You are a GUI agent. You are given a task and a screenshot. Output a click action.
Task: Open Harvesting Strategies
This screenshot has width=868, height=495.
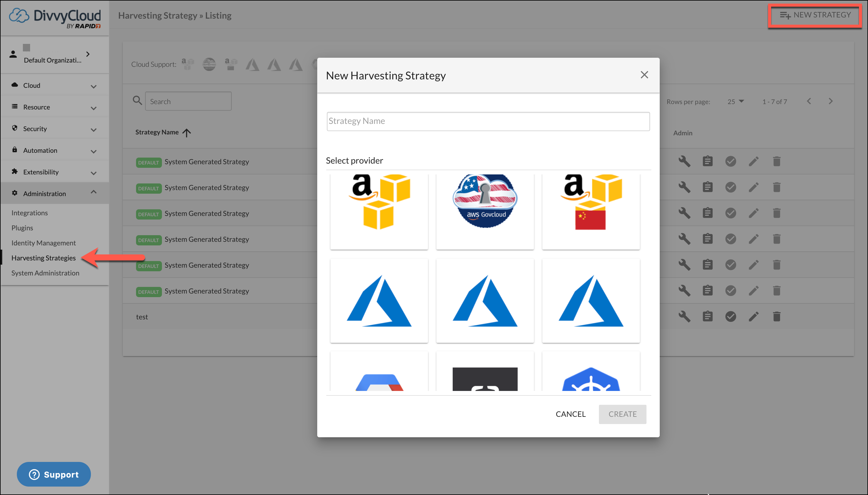pos(44,258)
